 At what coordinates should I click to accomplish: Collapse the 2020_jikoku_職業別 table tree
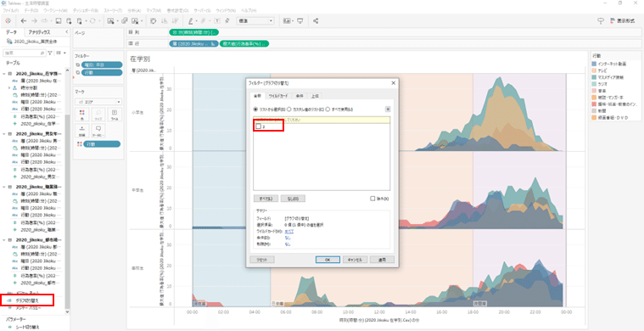pyautogui.click(x=4, y=187)
